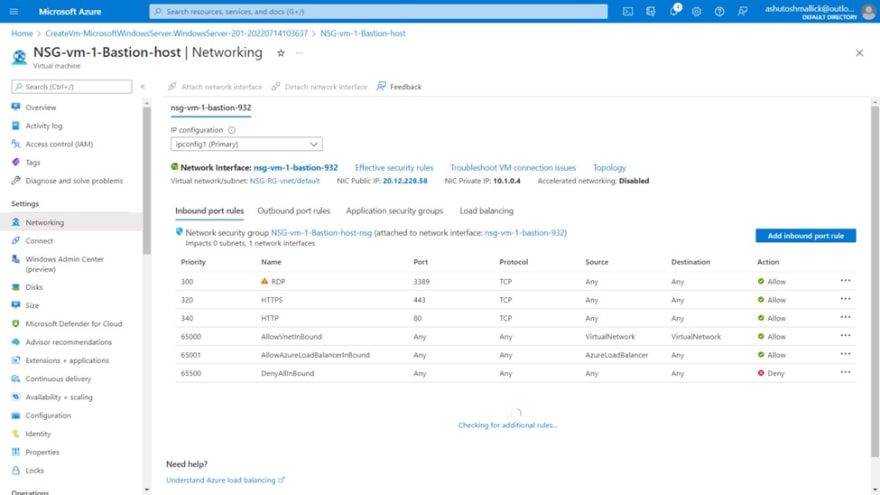Open NSG-vm-1-Bastion-host-nsg security group link
This screenshot has width=880, height=495.
(x=321, y=232)
